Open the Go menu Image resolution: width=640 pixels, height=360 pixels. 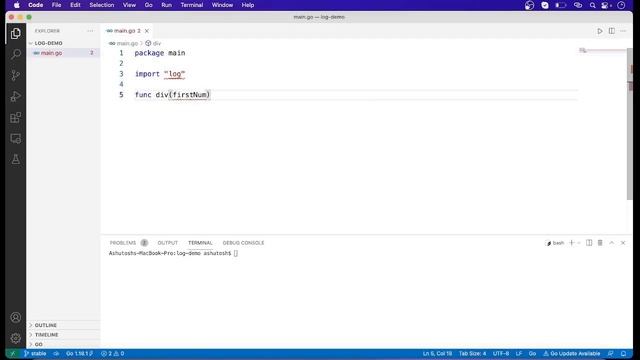[149, 5]
